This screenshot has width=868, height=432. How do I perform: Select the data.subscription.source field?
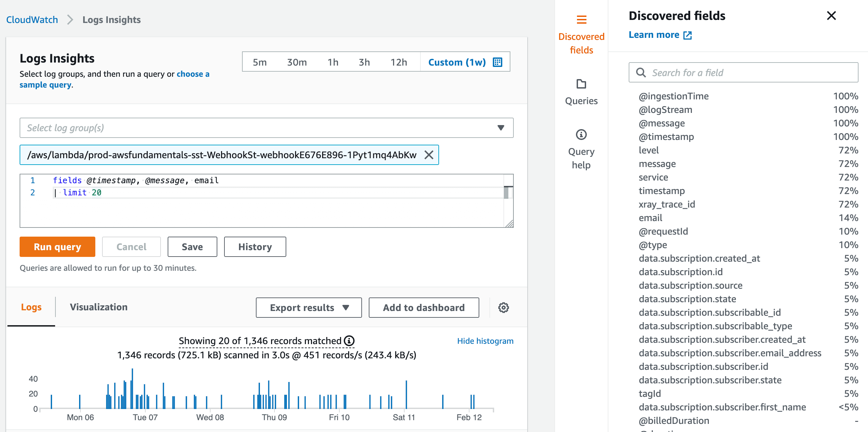point(691,285)
